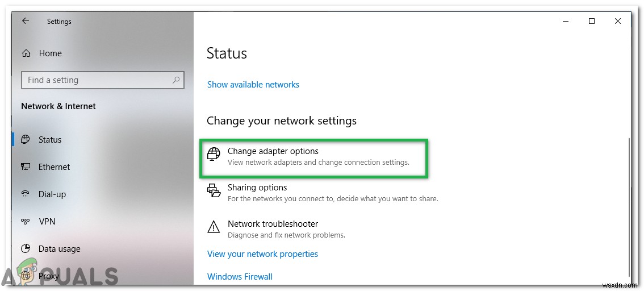This screenshot has width=644, height=291.
Task: Focus the Find a setting search box
Action: pos(97,80)
